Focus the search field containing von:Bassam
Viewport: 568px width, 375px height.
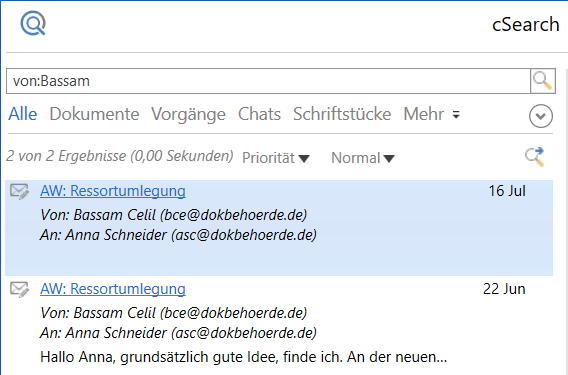pyautogui.click(x=268, y=81)
